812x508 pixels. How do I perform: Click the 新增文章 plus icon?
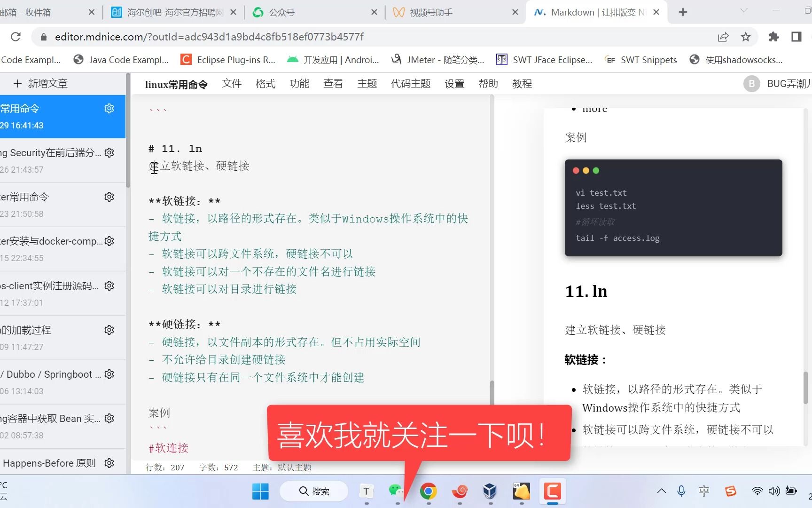[17, 83]
